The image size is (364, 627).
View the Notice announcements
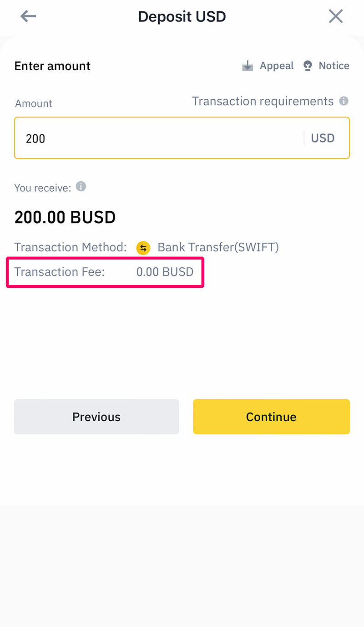334,66
